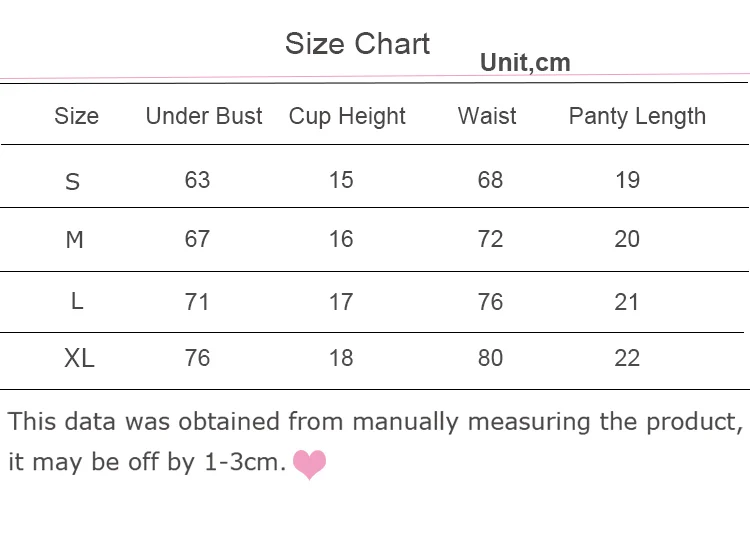Click the M size row label

click(74, 240)
